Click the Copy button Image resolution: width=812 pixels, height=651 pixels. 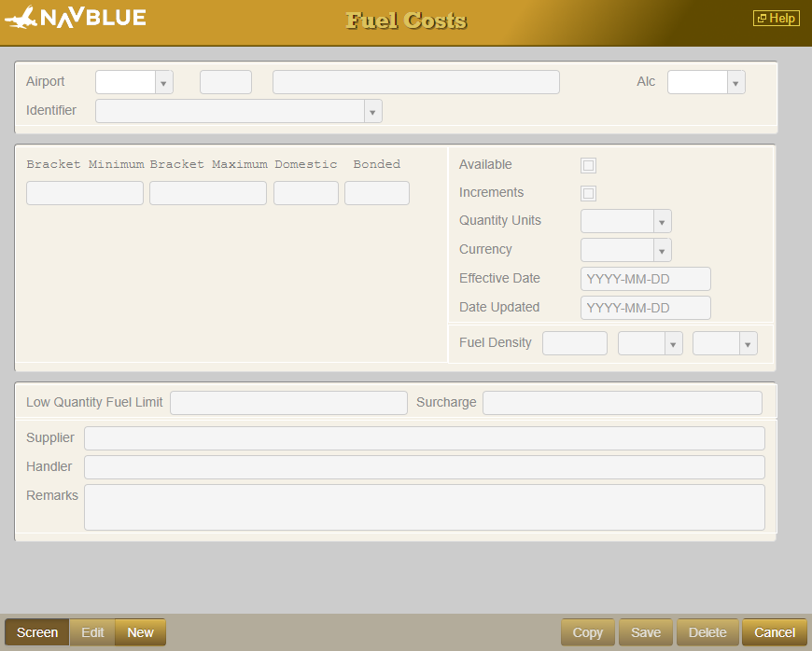(588, 632)
